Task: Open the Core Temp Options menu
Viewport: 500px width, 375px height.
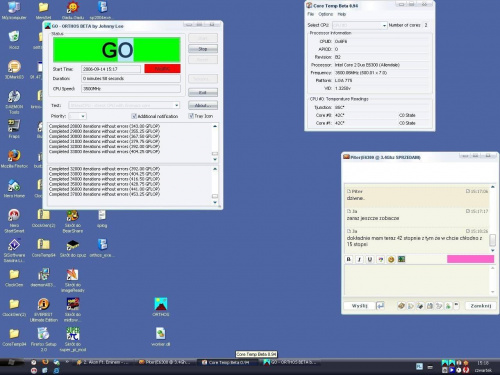Action: [x=326, y=14]
